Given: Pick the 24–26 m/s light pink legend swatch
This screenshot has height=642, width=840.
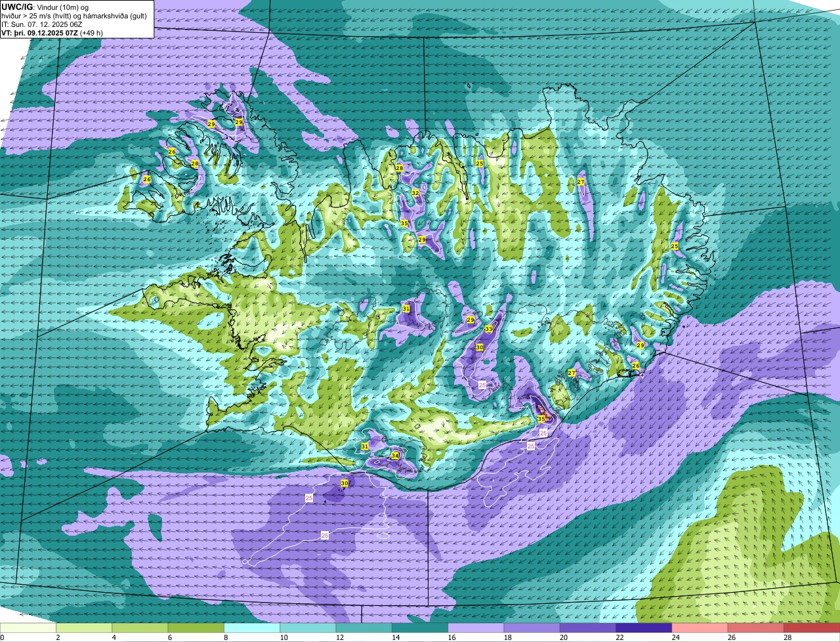Looking at the screenshot, I should pos(700,628).
